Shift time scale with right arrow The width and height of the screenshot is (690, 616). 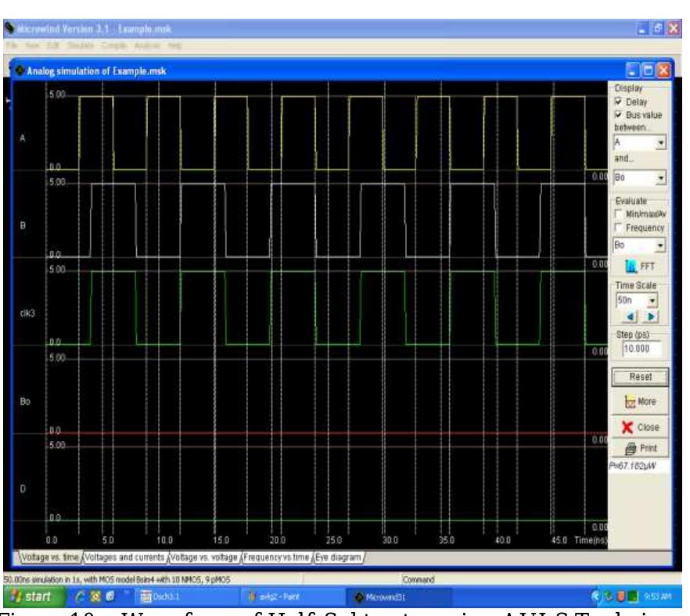pos(651,317)
